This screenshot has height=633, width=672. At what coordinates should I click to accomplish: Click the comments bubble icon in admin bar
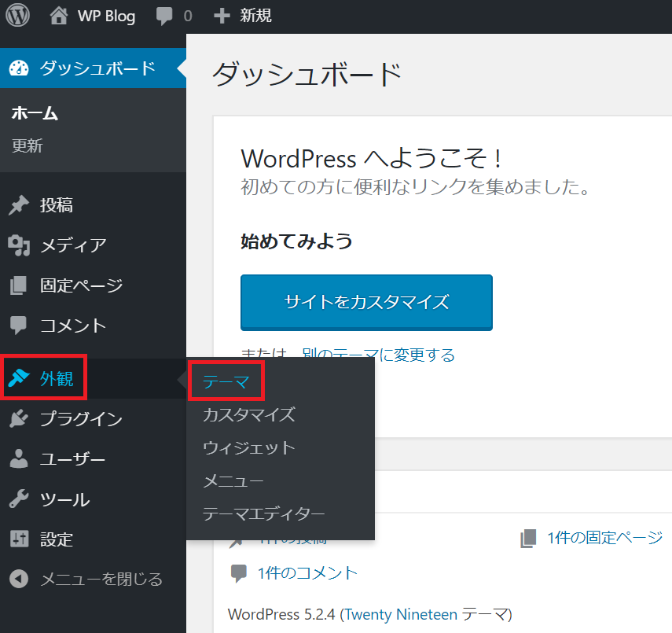point(165,16)
